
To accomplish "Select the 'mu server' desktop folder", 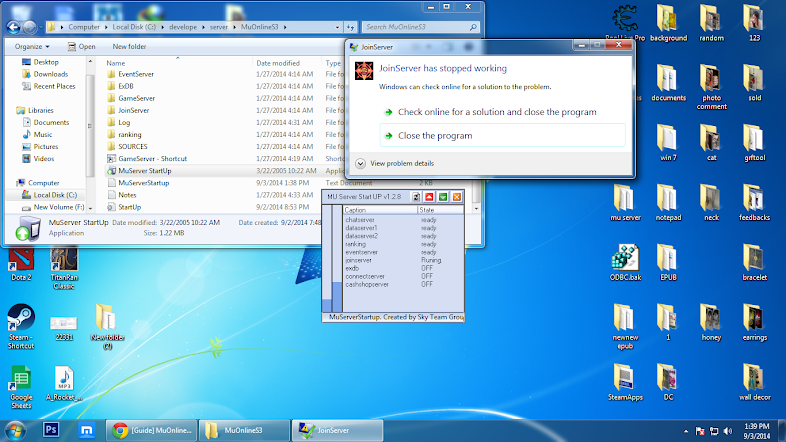I will click(625, 202).
